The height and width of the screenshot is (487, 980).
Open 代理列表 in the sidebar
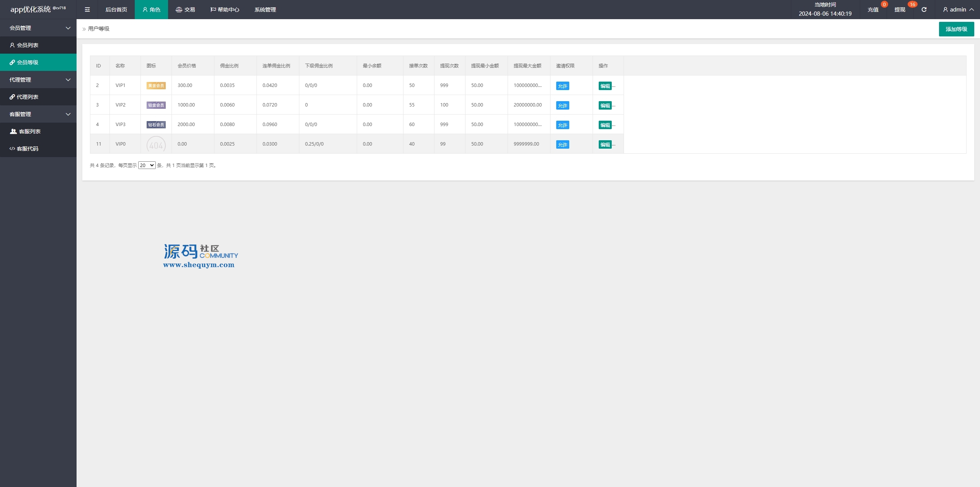click(x=38, y=97)
